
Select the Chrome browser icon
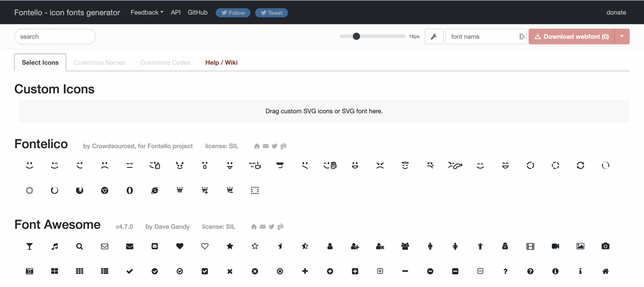(x=104, y=190)
